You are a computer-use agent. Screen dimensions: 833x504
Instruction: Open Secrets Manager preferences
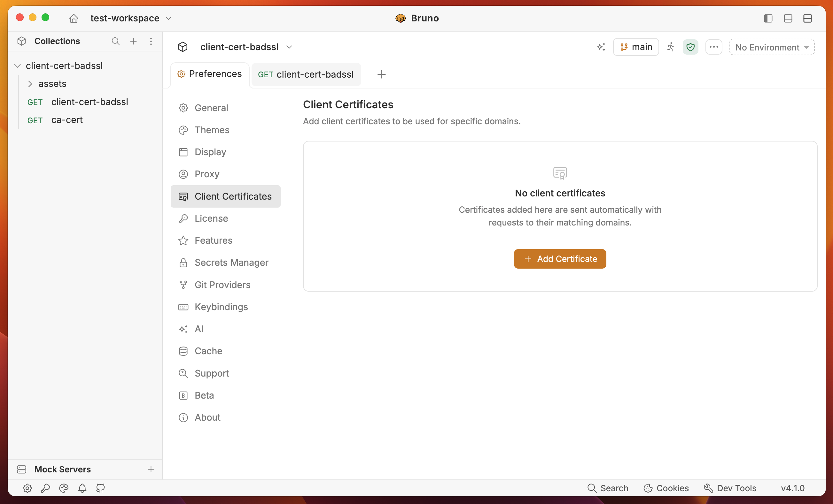(x=225, y=263)
